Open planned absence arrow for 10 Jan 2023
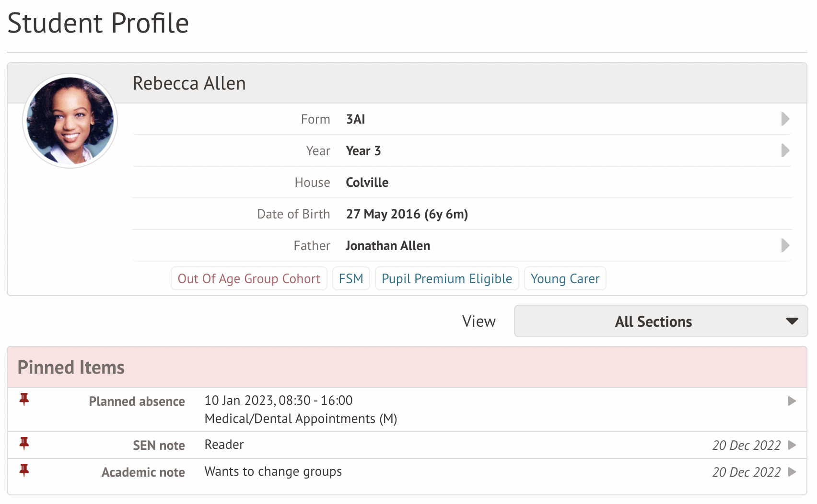817x504 pixels. pyautogui.click(x=792, y=401)
